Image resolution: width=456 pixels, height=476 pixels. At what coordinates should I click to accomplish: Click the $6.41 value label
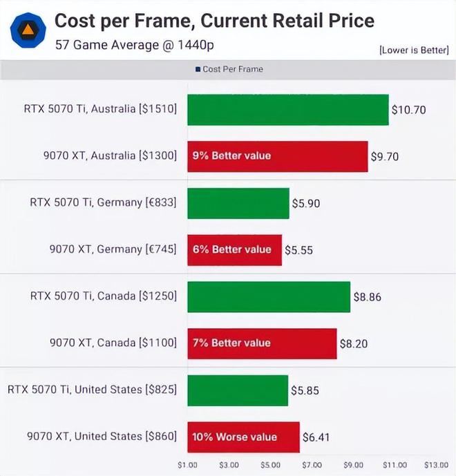(x=317, y=437)
